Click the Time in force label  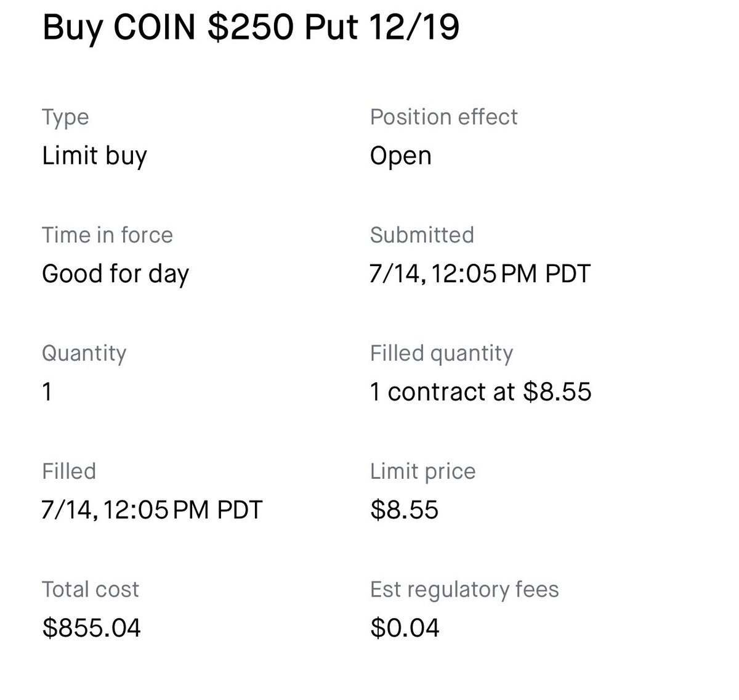[x=107, y=235]
